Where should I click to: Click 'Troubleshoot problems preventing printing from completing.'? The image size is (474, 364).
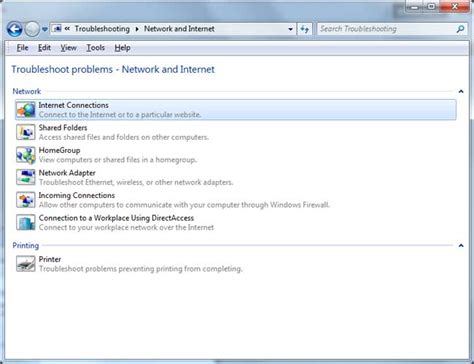tap(141, 269)
